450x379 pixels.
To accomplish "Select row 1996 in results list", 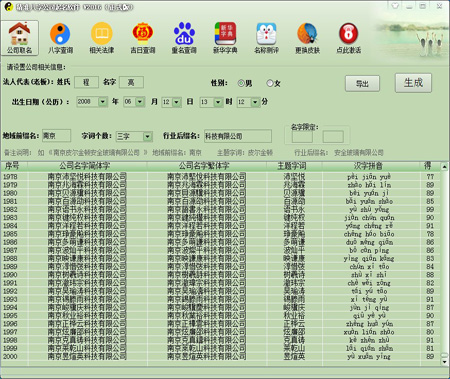I will [x=220, y=324].
